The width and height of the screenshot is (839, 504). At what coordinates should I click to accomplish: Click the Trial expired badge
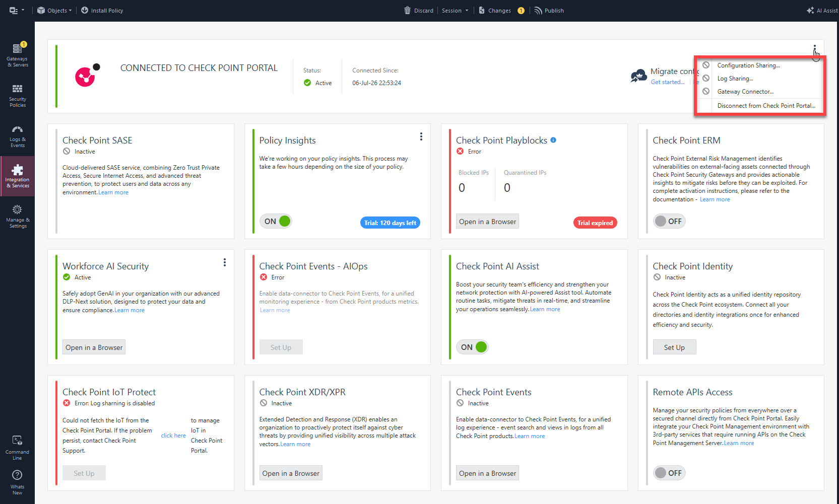click(595, 223)
